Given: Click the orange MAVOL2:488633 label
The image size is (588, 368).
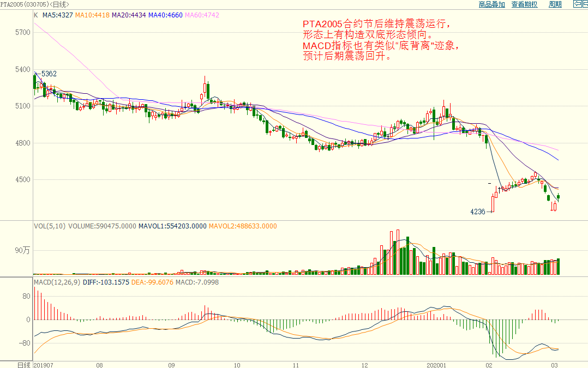Looking at the screenshot, I should 243,226.
